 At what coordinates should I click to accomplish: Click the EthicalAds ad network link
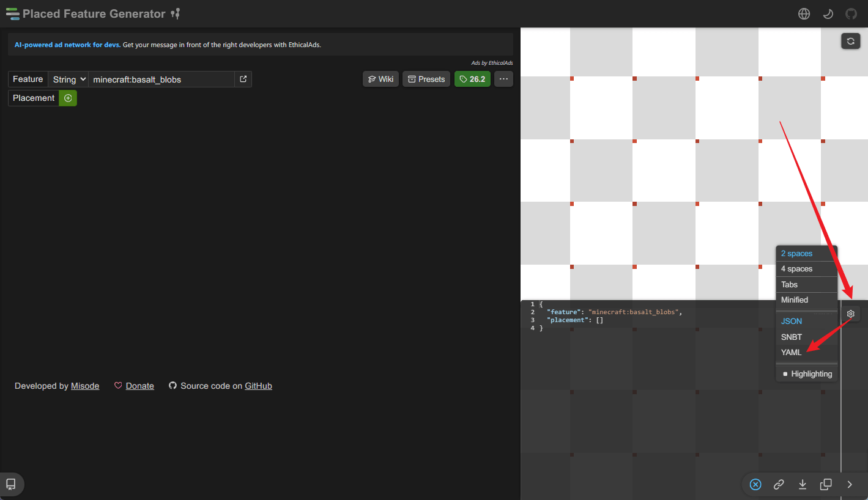click(x=67, y=45)
